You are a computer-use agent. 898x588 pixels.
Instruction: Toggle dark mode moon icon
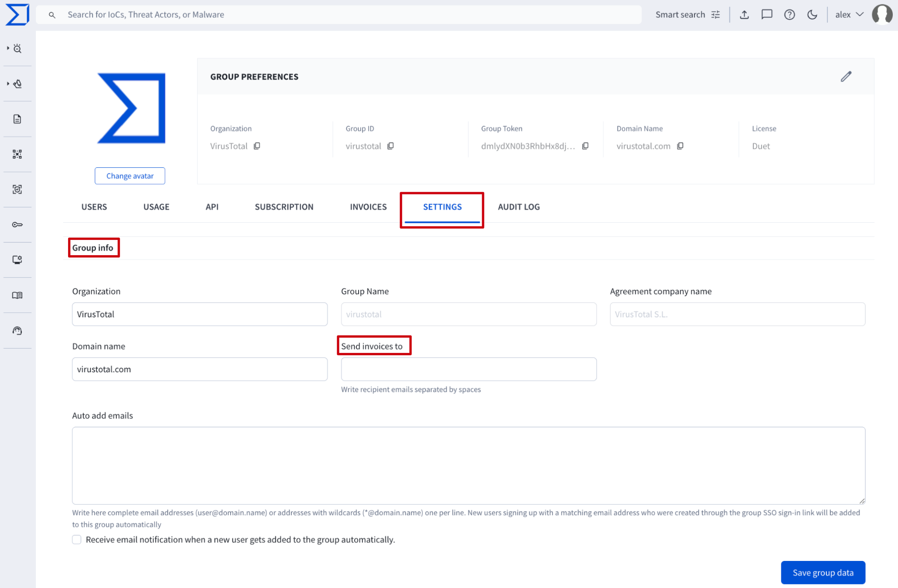[812, 15]
